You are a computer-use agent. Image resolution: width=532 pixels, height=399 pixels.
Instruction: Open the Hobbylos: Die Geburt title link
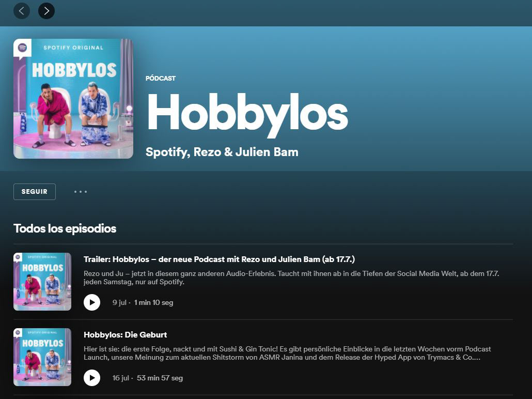(125, 335)
